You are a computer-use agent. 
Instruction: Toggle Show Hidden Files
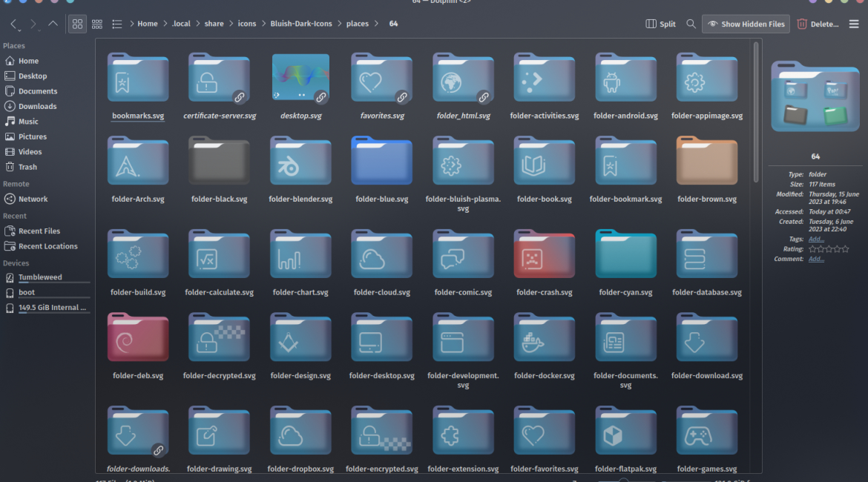point(746,24)
